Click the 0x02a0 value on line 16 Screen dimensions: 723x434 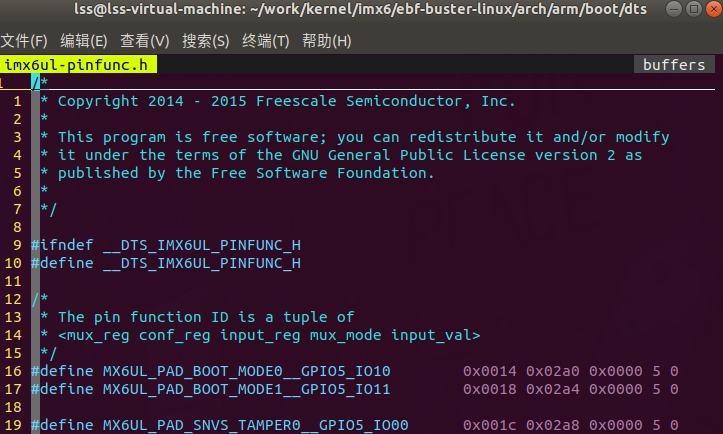click(x=552, y=371)
